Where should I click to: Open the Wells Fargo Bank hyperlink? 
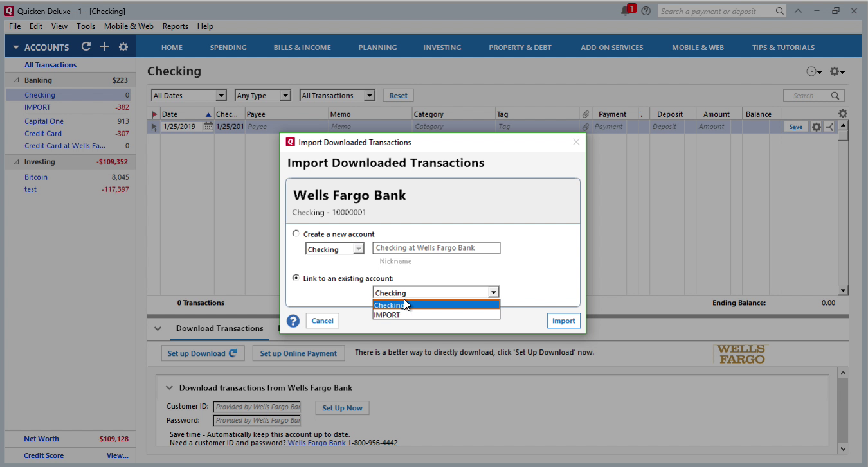316,443
